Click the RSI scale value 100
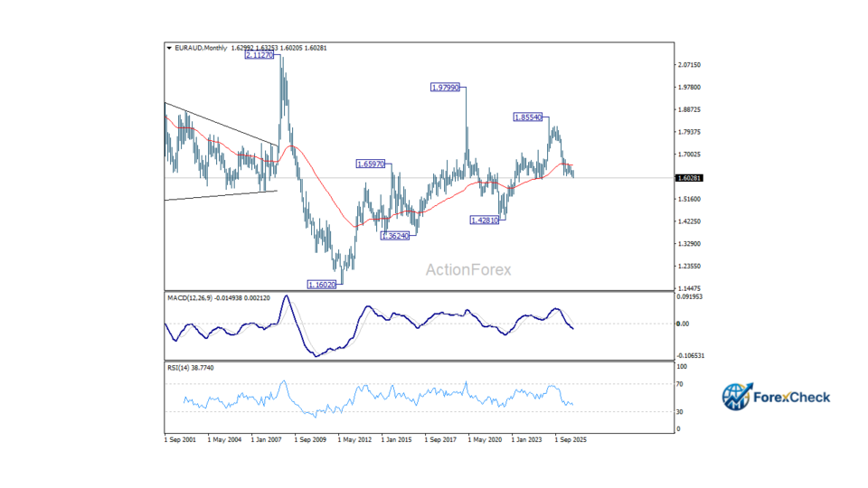 (x=682, y=367)
